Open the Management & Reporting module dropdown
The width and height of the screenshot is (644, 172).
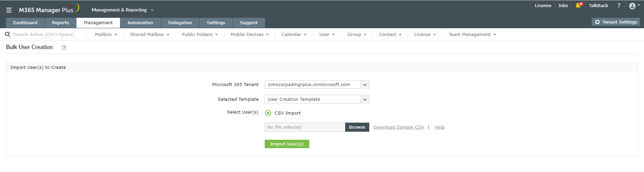point(122,10)
